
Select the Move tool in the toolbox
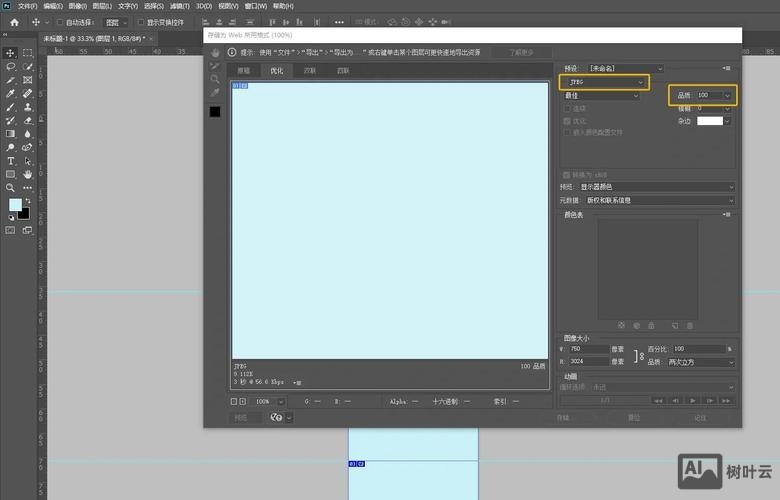[x=11, y=52]
